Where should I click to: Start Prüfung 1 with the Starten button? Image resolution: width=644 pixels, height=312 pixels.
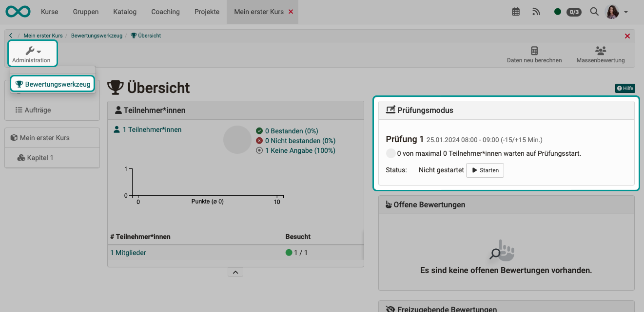pyautogui.click(x=485, y=170)
